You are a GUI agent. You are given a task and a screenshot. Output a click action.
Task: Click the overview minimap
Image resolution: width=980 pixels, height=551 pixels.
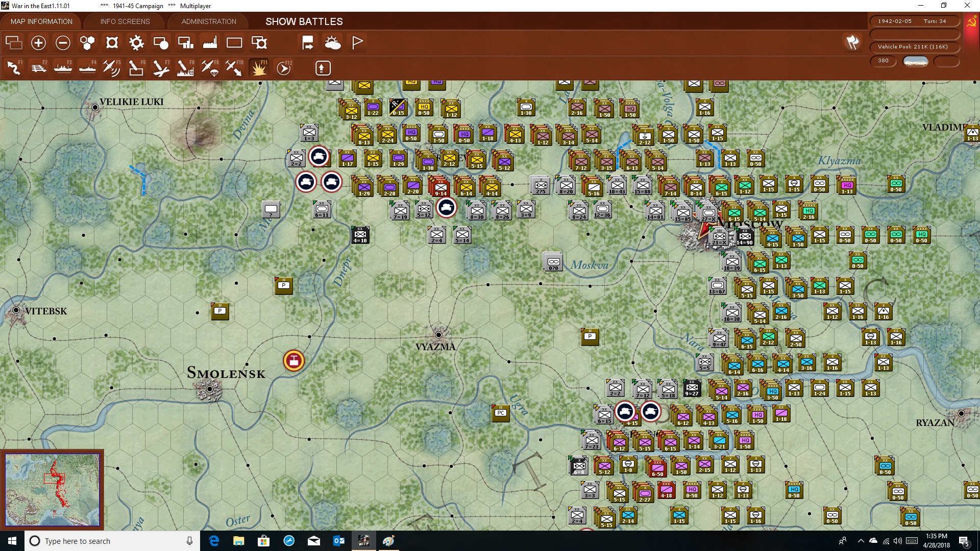click(53, 490)
